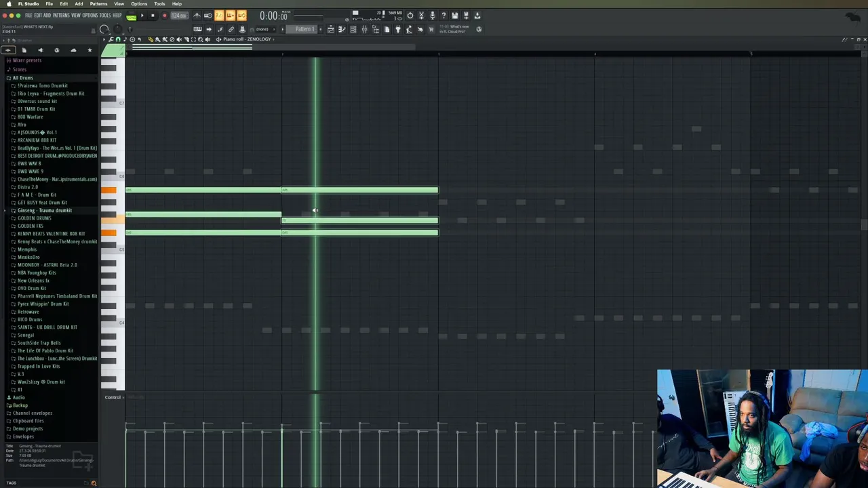Open FL Studio app menu in menu bar
Screen dimensions: 868x488
point(28,4)
